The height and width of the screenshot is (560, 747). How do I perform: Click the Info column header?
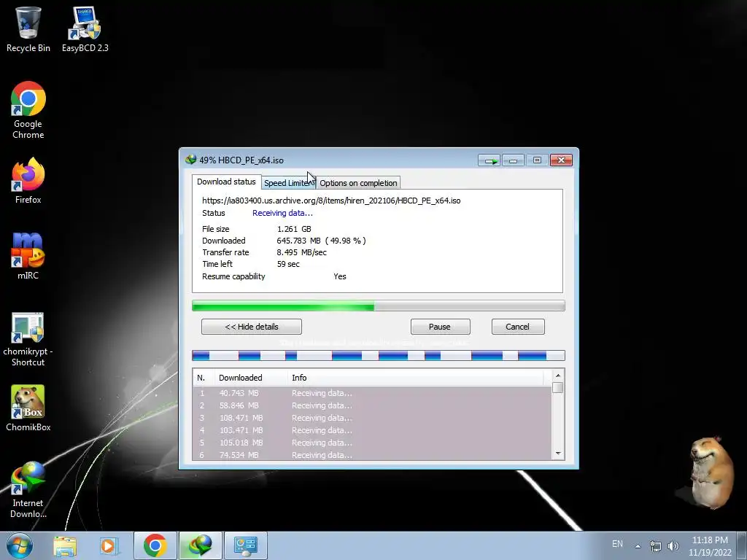pyautogui.click(x=417, y=378)
